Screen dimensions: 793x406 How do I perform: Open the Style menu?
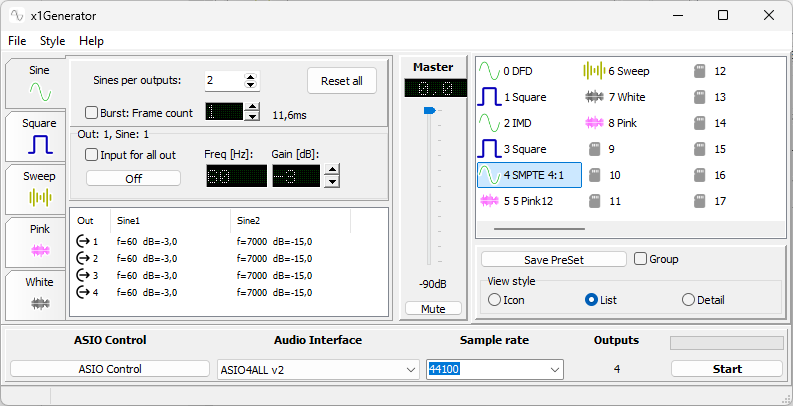52,41
